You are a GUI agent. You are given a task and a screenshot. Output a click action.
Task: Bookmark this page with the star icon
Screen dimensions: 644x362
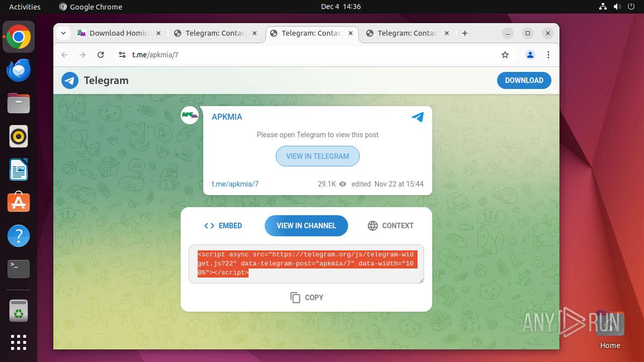point(505,55)
